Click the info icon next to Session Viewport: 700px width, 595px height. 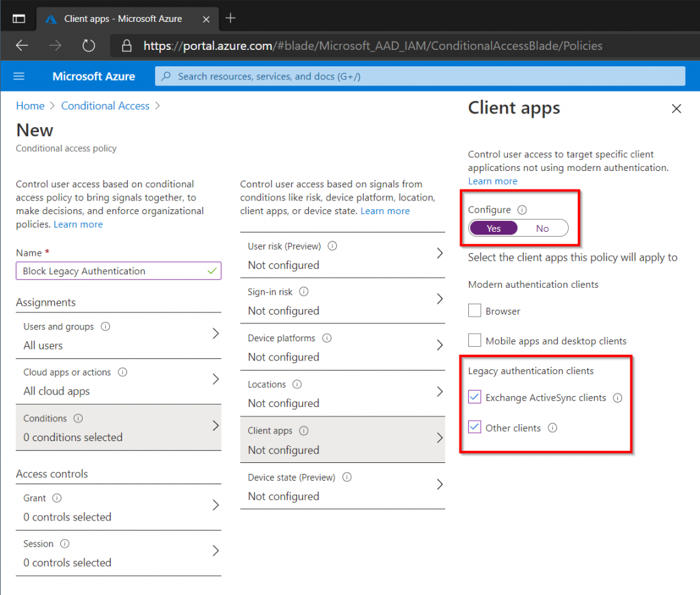point(65,544)
